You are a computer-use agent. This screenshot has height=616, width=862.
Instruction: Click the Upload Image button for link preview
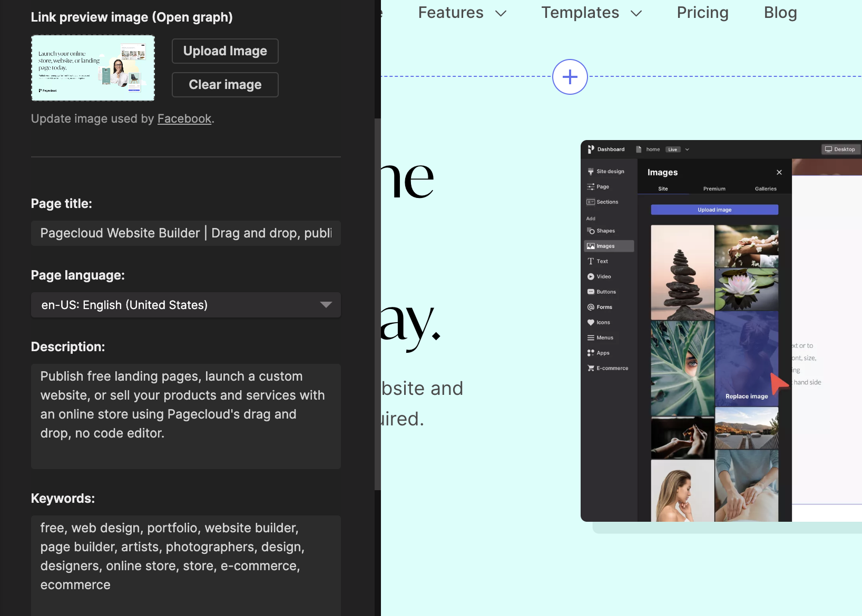225,51
